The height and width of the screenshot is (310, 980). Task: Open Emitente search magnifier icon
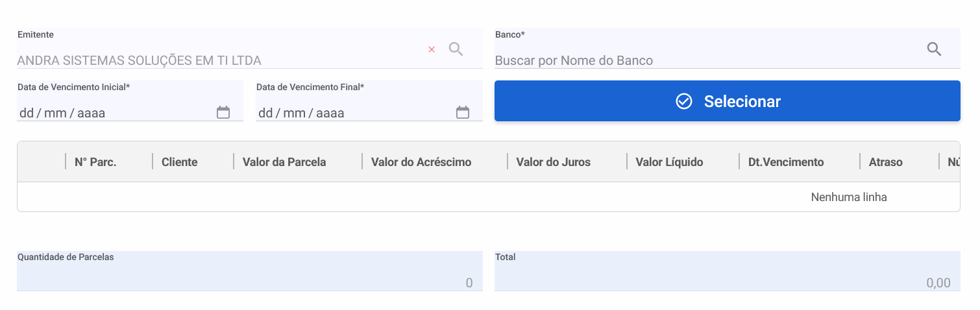click(456, 49)
